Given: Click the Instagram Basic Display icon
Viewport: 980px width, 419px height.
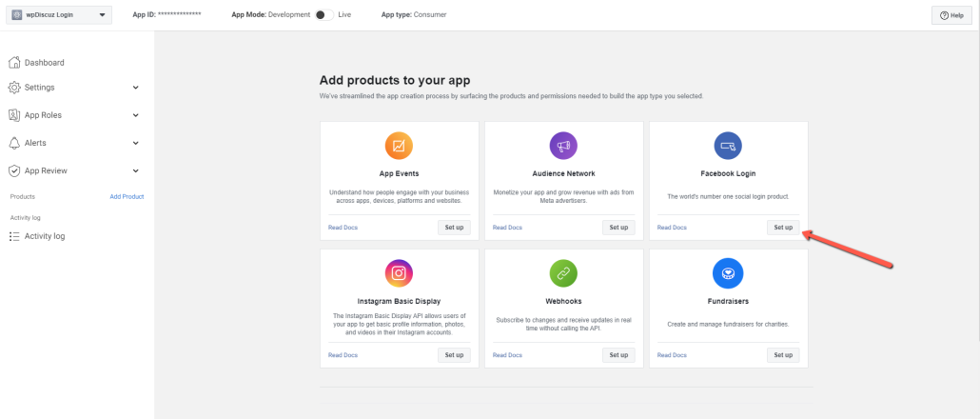Looking at the screenshot, I should point(399,273).
